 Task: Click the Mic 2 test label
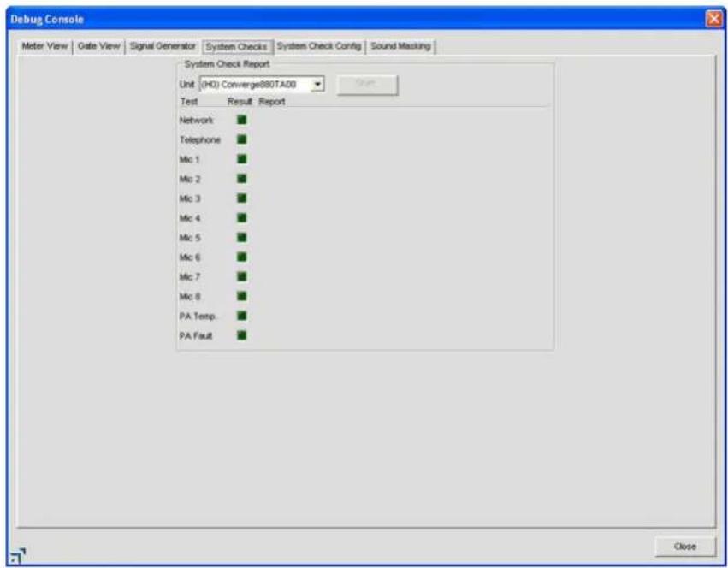pyautogui.click(x=189, y=179)
